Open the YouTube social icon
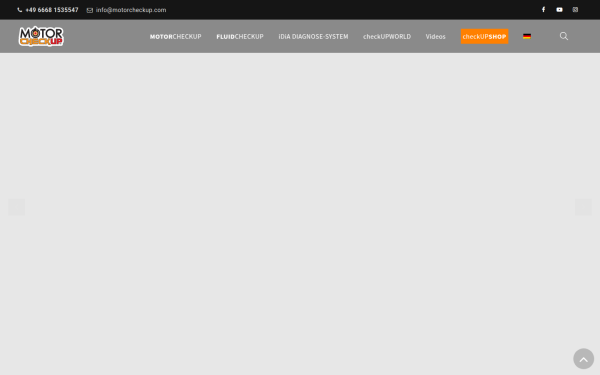600x375 pixels. 559,10
